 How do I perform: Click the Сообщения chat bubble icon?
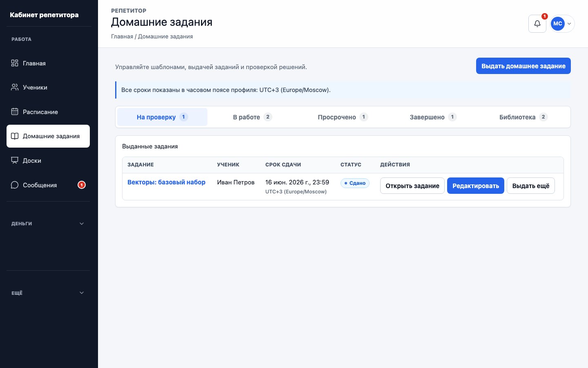click(x=15, y=185)
